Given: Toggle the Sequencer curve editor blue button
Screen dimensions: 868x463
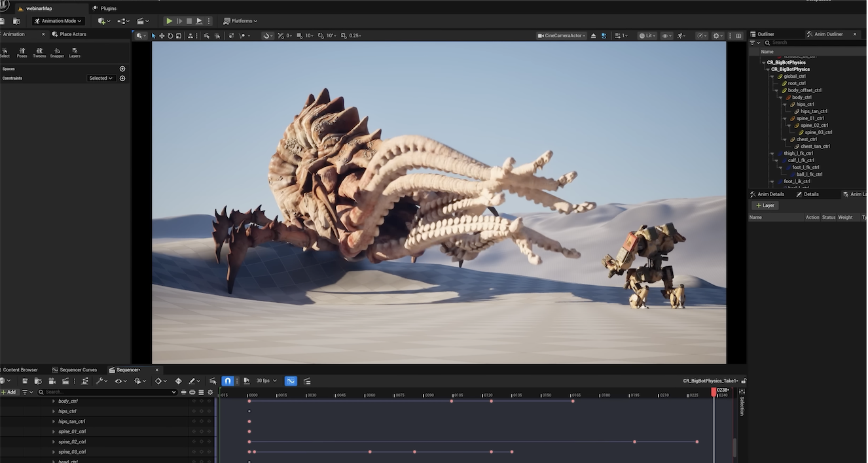Looking at the screenshot, I should pos(291,381).
